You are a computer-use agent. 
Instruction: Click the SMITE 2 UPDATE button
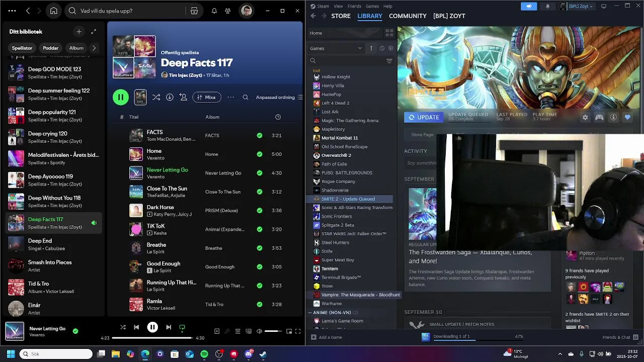pos(424,117)
